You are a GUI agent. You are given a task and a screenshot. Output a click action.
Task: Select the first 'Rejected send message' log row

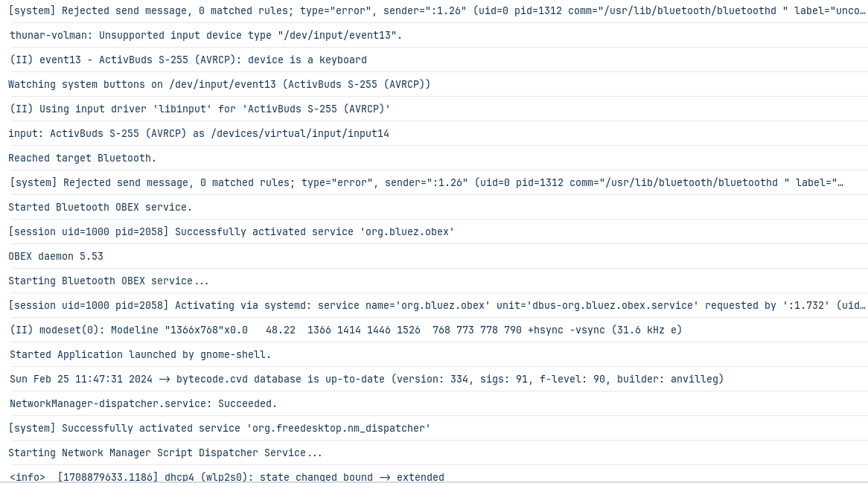click(x=434, y=11)
